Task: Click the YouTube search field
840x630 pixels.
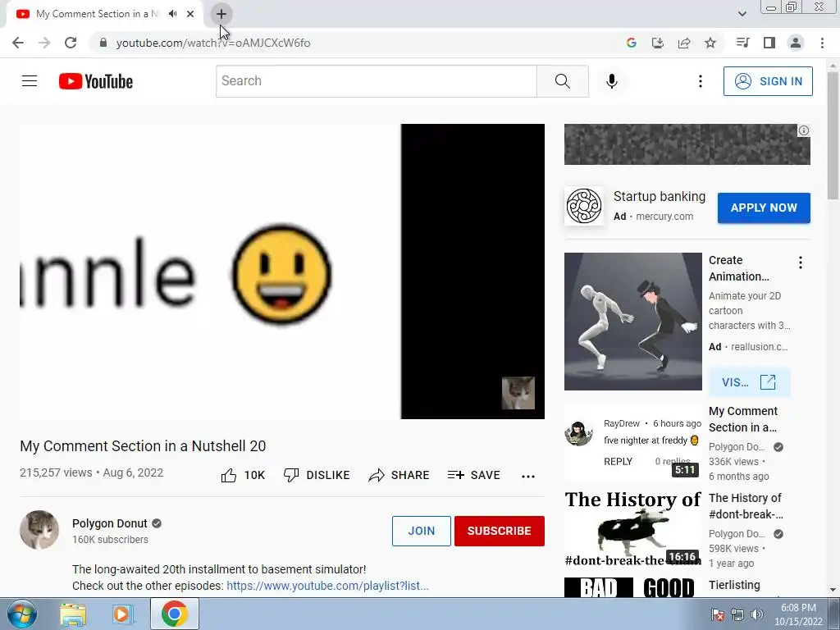Action: (x=376, y=81)
